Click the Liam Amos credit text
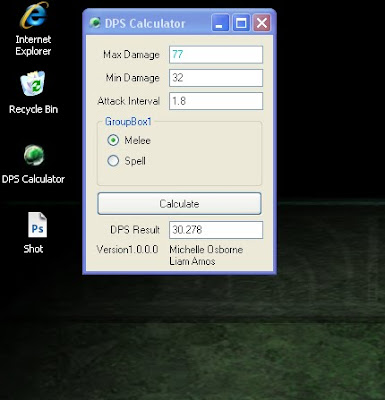The width and height of the screenshot is (385, 400). click(x=192, y=261)
